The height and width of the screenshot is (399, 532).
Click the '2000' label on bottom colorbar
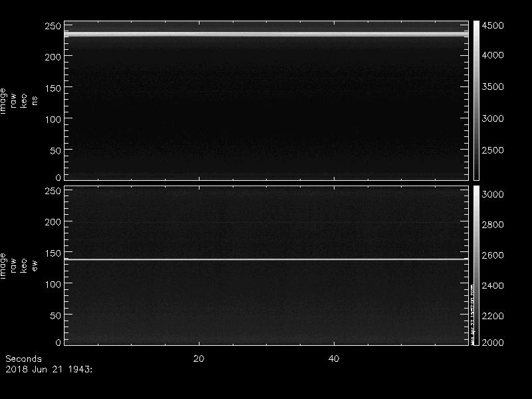[x=493, y=342]
